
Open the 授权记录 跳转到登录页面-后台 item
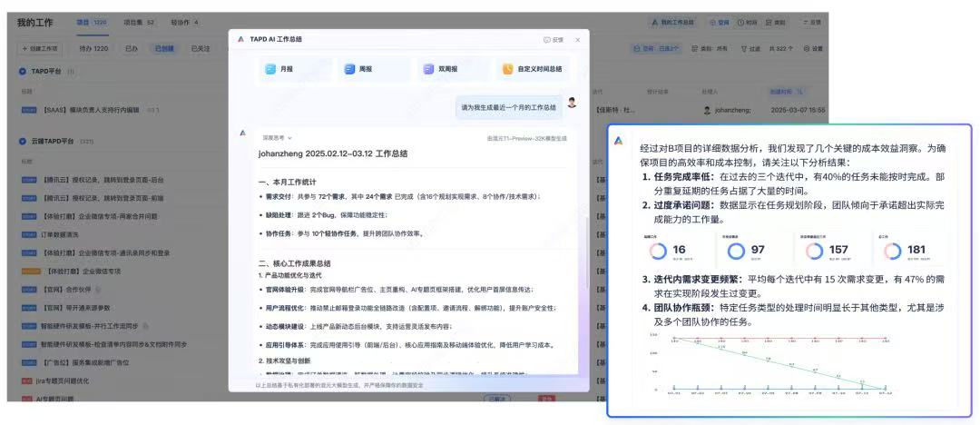click(x=103, y=180)
